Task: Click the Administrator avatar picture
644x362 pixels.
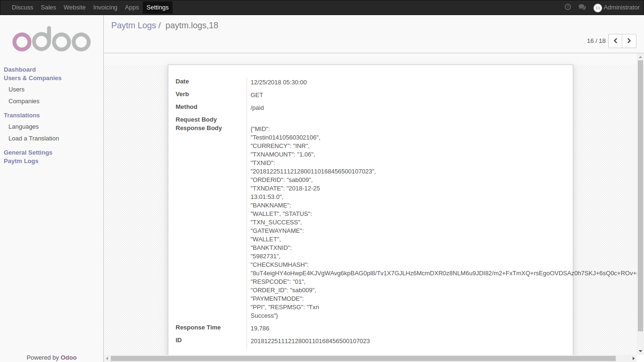Action: [x=598, y=8]
